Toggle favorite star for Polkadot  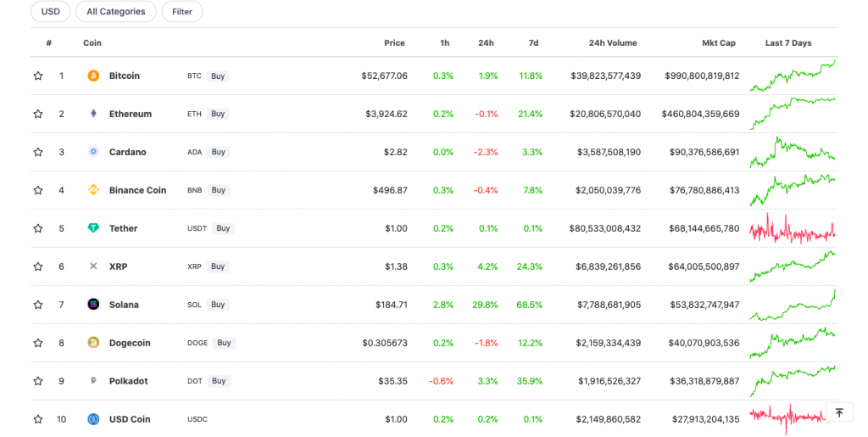pos(38,381)
